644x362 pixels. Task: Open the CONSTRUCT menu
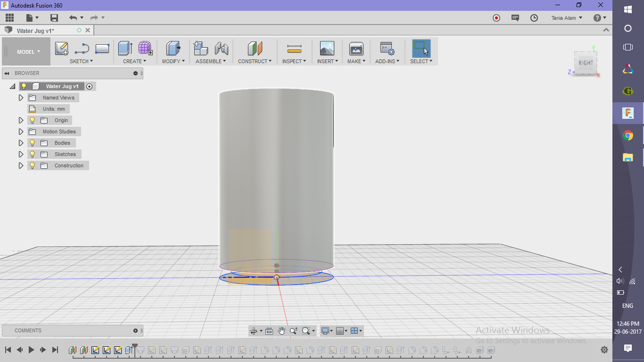pyautogui.click(x=255, y=61)
